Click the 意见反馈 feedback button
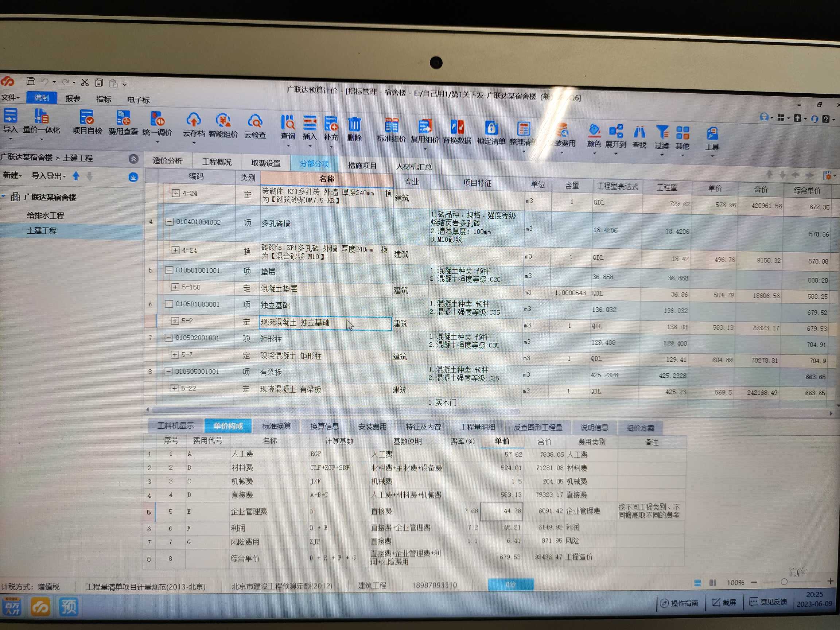 tap(768, 602)
